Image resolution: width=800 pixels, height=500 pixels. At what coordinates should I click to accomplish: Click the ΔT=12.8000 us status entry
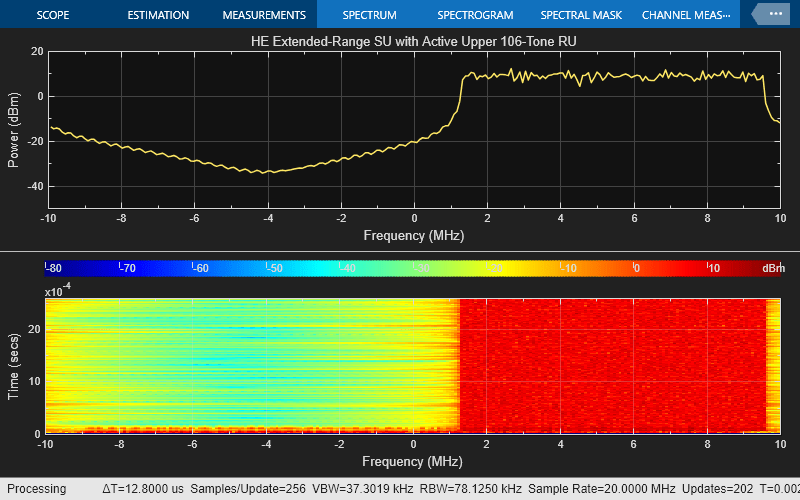(x=142, y=489)
